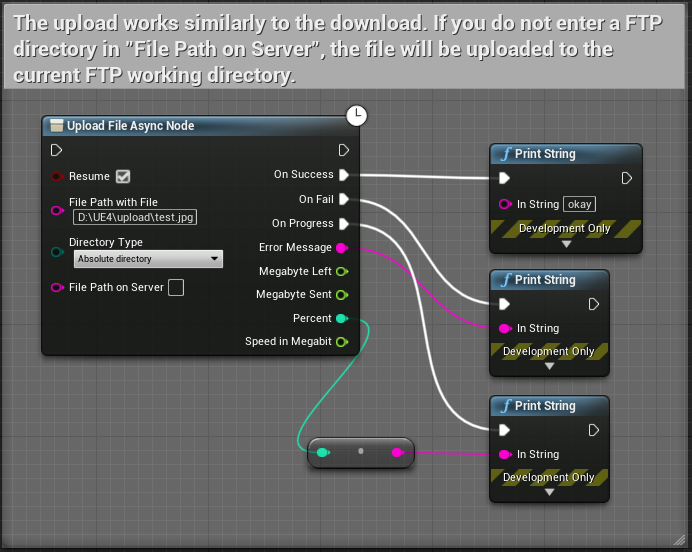Click the Megabyte Sent output pin
Screen dimensions: 692x552
tap(342, 295)
